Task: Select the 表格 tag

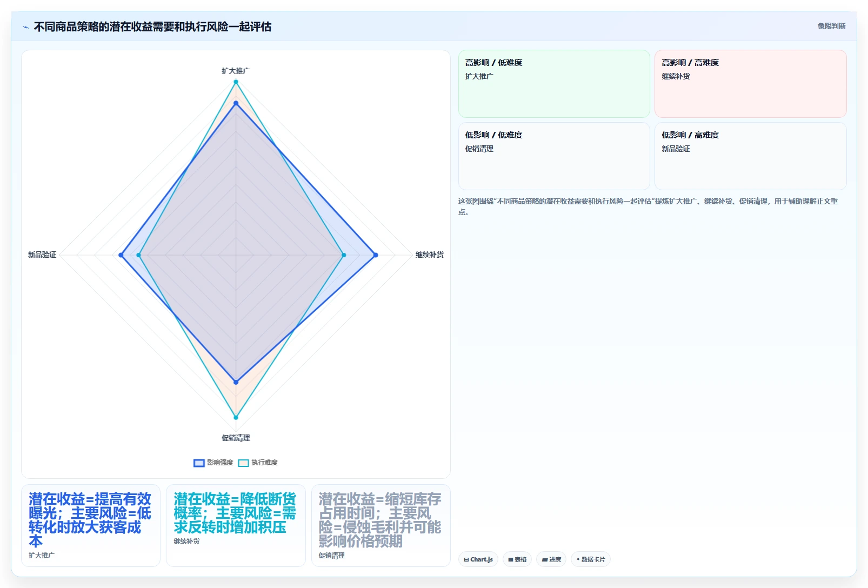Action: point(517,559)
